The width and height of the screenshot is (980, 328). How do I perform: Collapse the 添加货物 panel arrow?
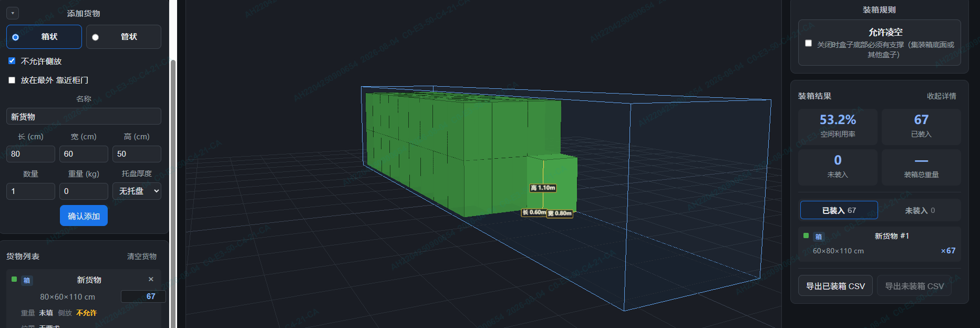click(13, 13)
